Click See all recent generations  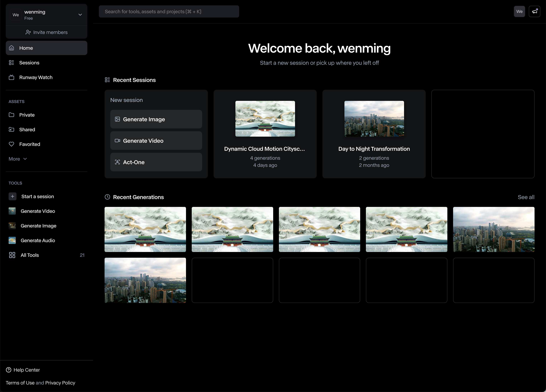[x=526, y=197]
